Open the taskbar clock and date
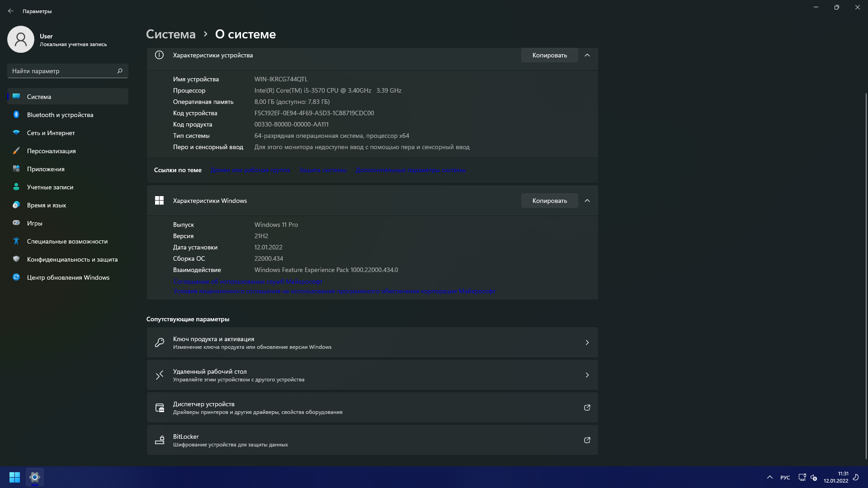The height and width of the screenshot is (488, 868). click(x=836, y=477)
